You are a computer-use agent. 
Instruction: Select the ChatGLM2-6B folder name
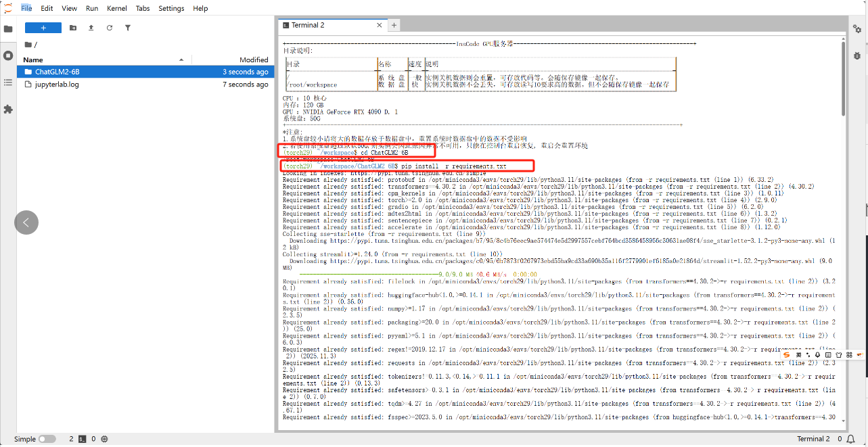58,72
